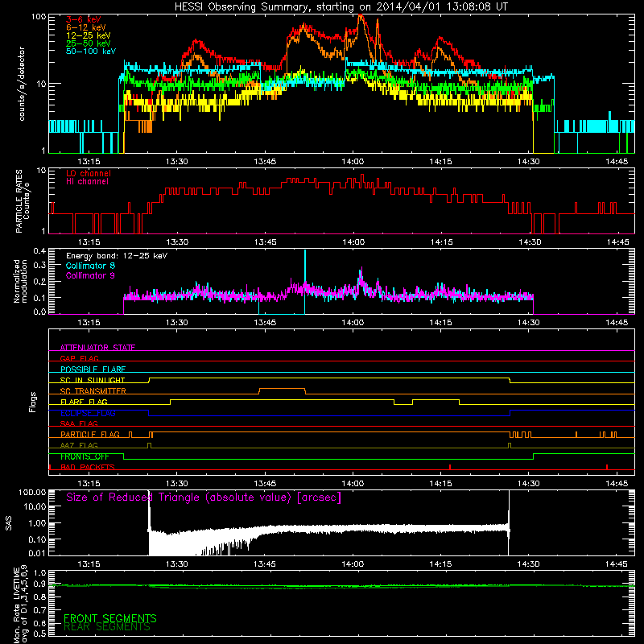Image resolution: width=644 pixels, height=644 pixels.
Task: Click the raised SC TRANSMITTER flag segment
Action: point(282,389)
